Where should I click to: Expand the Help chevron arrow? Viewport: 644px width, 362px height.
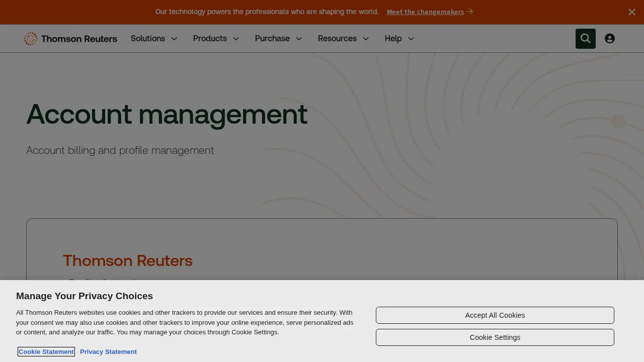coord(411,39)
